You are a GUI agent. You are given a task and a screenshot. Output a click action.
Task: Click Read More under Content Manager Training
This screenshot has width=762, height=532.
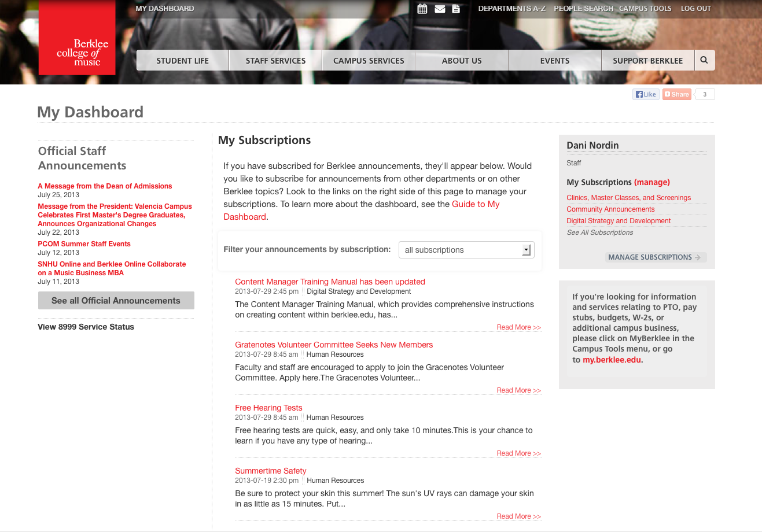pos(518,327)
